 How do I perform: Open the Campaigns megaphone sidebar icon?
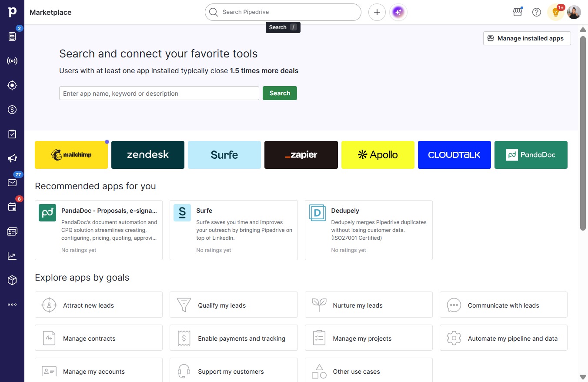[12, 158]
